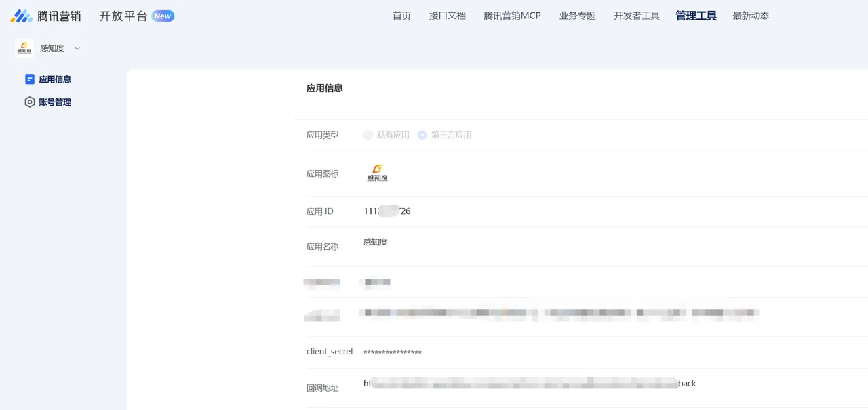Click the 回调地址 label
Viewport: 868px width, 410px height.
323,388
